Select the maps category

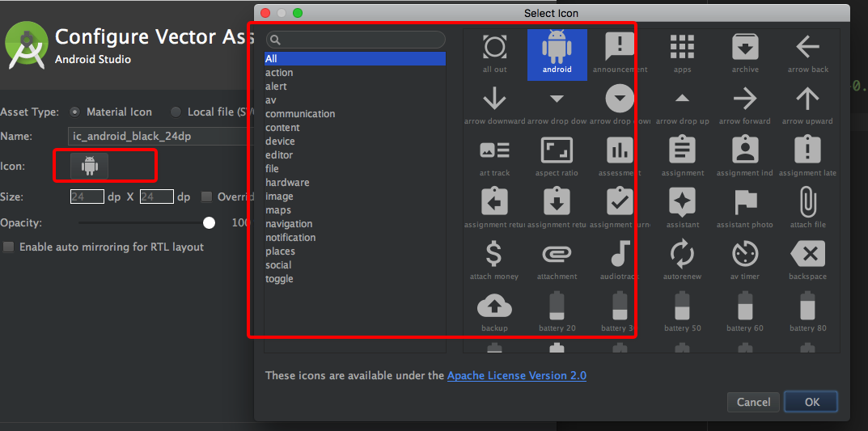[355, 209]
